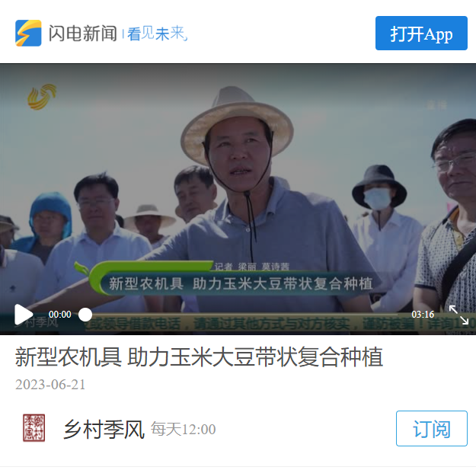Click the 03:16 total duration label
This screenshot has width=476, height=470.
pos(423,315)
